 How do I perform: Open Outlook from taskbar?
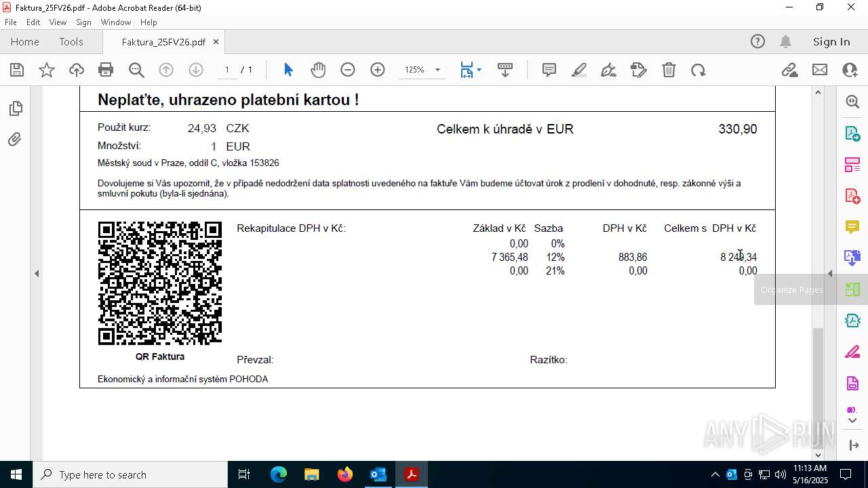click(x=378, y=474)
